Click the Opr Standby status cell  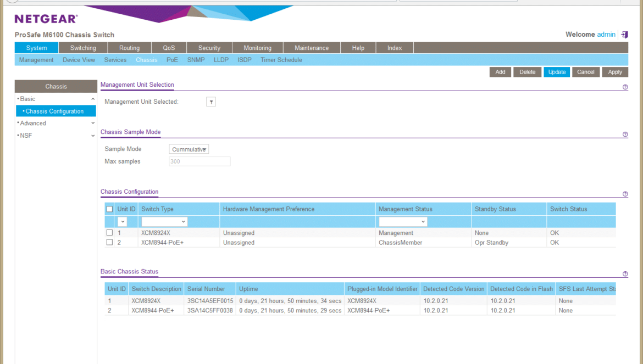point(491,243)
